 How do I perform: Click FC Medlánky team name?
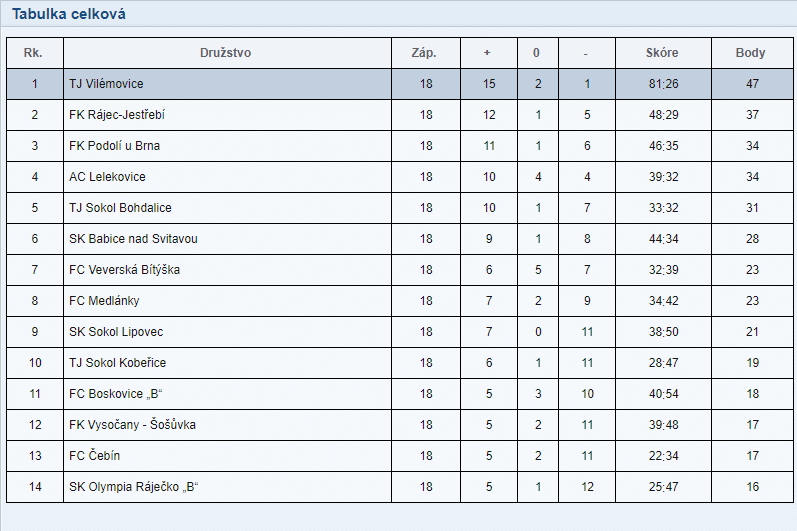[x=104, y=301]
